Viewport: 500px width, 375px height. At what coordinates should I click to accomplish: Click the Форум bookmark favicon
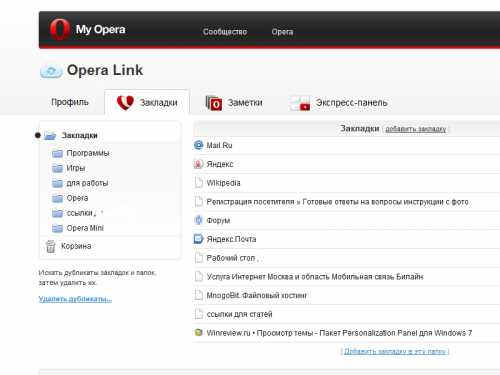(x=199, y=220)
